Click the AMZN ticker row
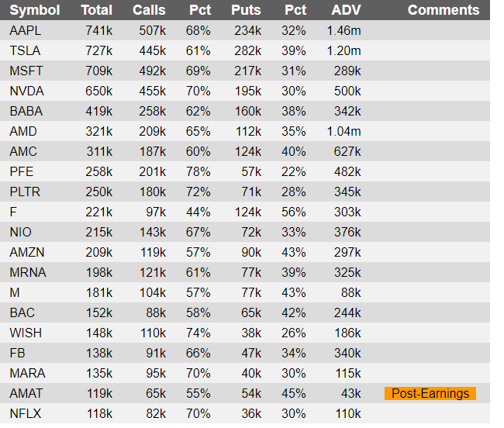This screenshot has width=504, height=428. [x=245, y=252]
